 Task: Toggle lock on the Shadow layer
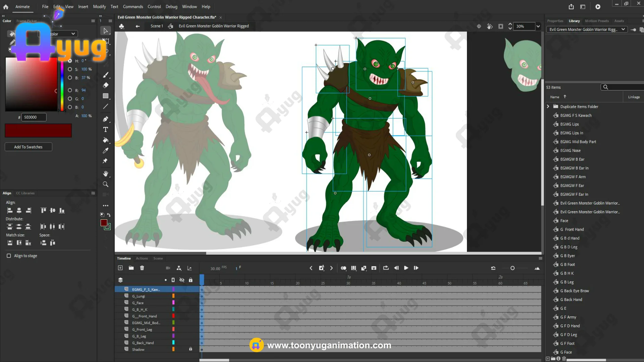[x=191, y=349]
